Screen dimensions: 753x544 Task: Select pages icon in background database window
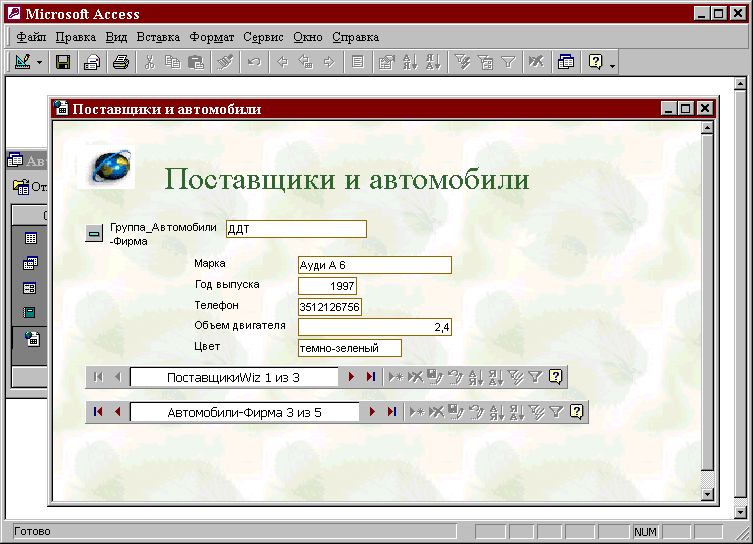point(32,339)
